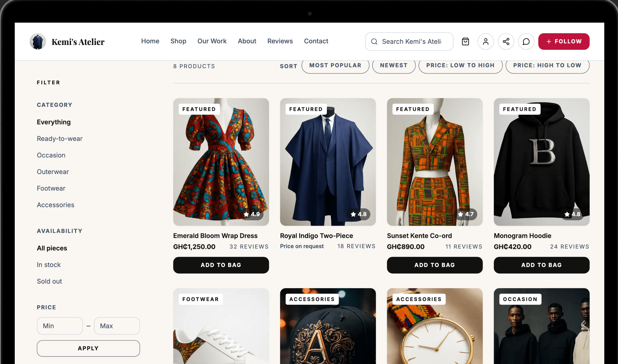Focus the Search Kemi's Atelier field

(x=409, y=41)
